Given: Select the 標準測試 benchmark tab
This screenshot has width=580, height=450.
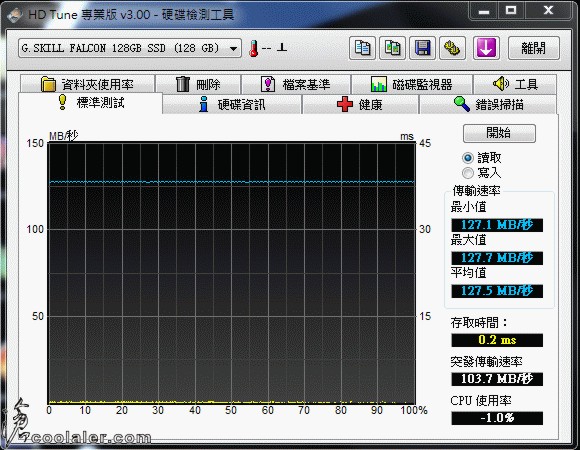Looking at the screenshot, I should [91, 102].
